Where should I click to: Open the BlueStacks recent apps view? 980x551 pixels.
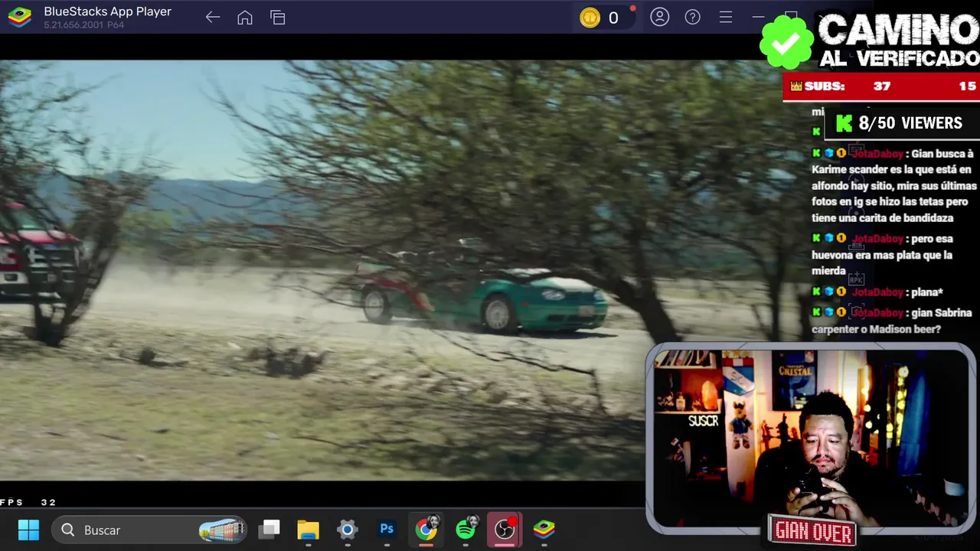pyautogui.click(x=278, y=18)
